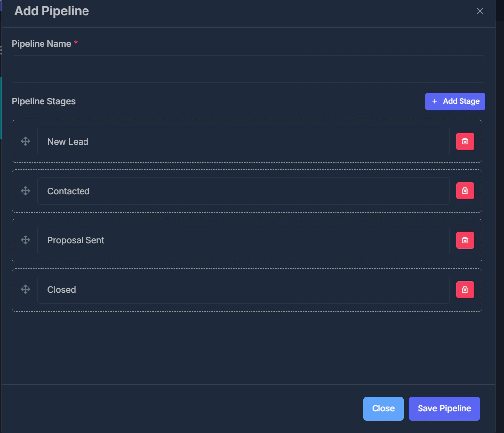Screen dimensions: 504x433
Task: Remove the Closed stage
Action: (464, 289)
